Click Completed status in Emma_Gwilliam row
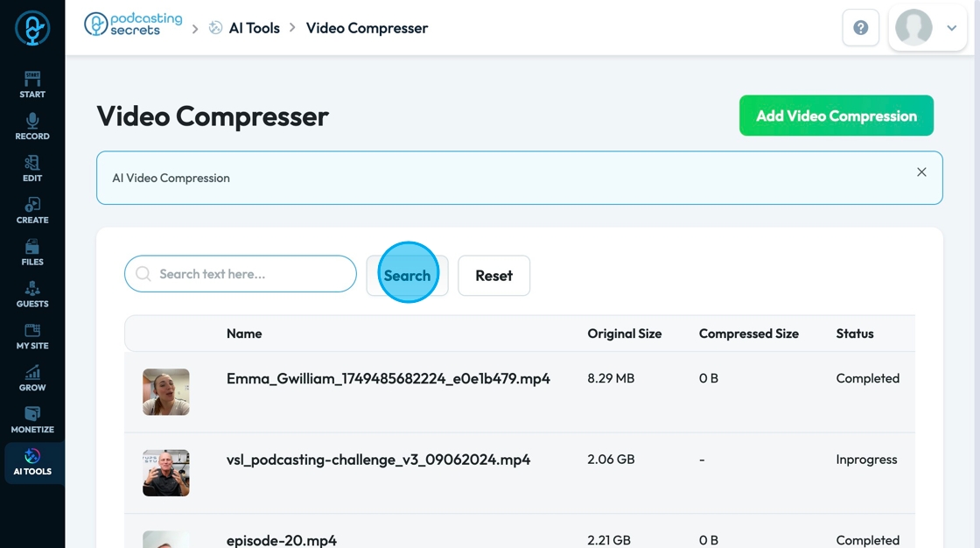Image resolution: width=980 pixels, height=548 pixels. (x=867, y=378)
